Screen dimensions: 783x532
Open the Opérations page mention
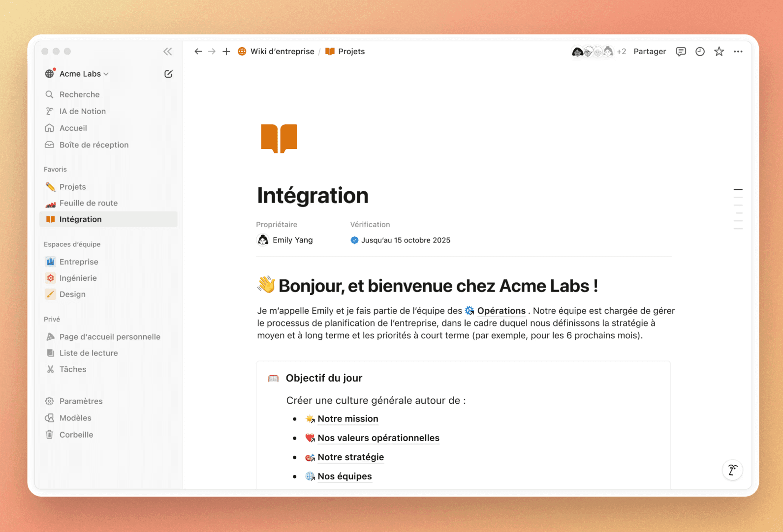tap(496, 311)
